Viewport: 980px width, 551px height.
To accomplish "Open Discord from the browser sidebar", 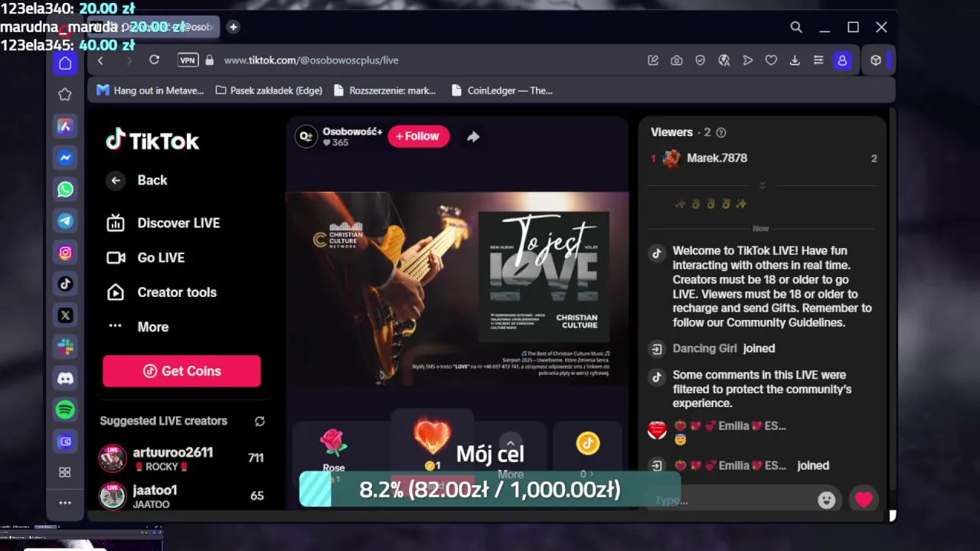I will pos(65,378).
